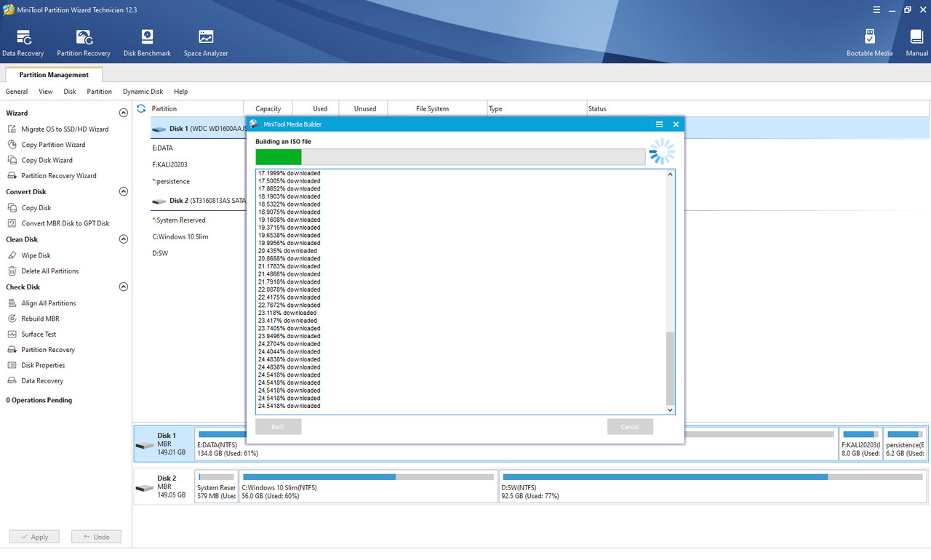Open Disk Properties
This screenshot has height=560, width=931.
click(43, 365)
